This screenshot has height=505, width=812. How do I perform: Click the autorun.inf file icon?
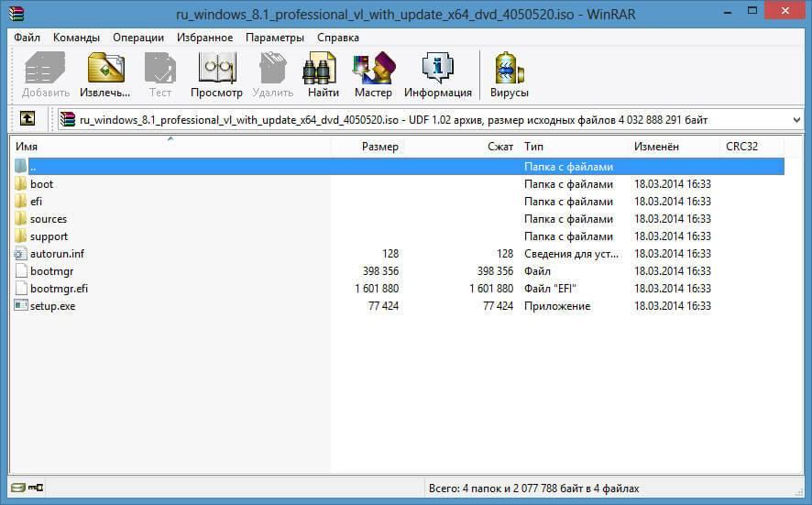pyautogui.click(x=21, y=253)
